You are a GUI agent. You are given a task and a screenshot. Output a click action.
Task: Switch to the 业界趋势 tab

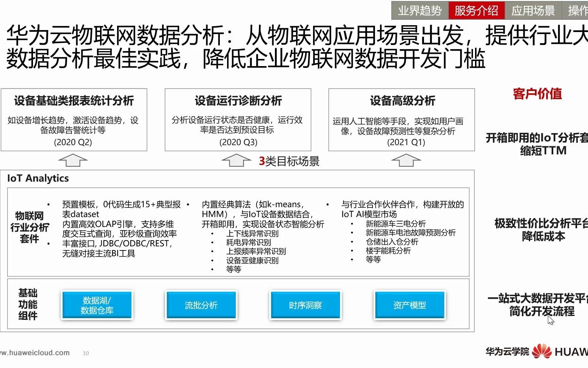[420, 11]
